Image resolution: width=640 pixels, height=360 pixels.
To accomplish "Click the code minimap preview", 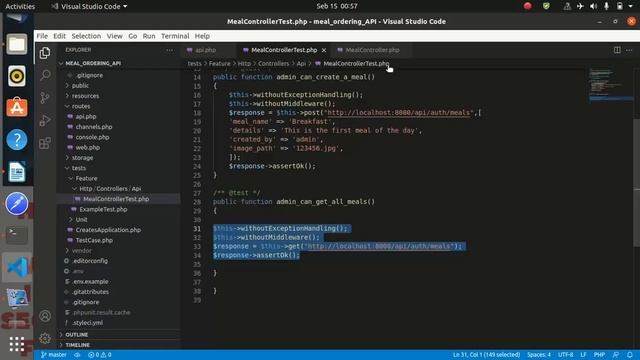I will 610,84.
